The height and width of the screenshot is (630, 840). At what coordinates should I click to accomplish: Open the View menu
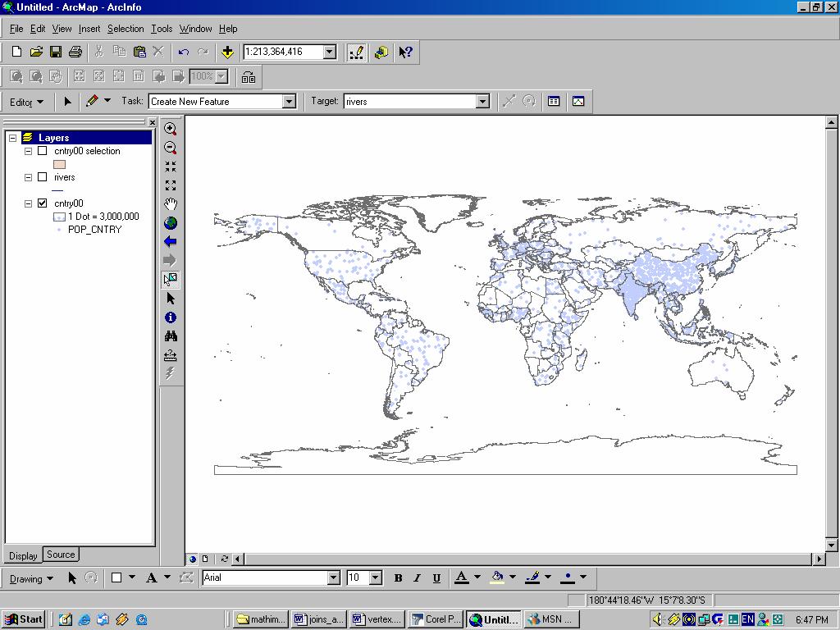tap(62, 29)
